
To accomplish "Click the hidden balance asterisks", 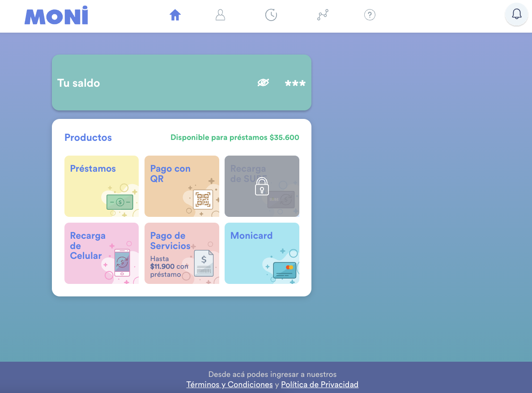I will click(295, 84).
